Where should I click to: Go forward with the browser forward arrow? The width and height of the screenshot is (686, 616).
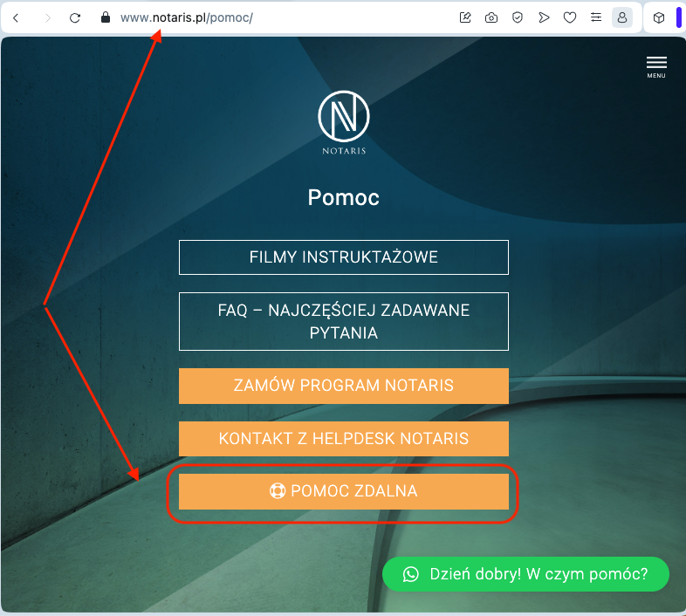click(48, 18)
